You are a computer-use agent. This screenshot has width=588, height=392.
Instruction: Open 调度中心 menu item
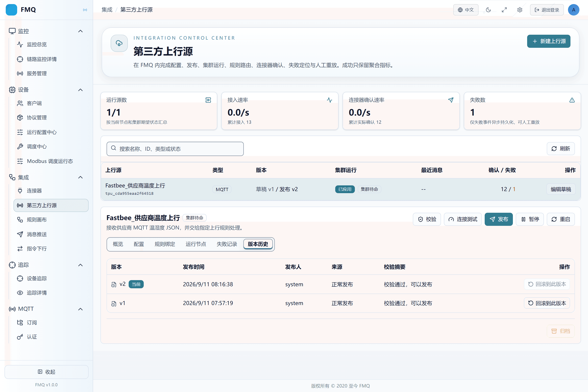51,147
